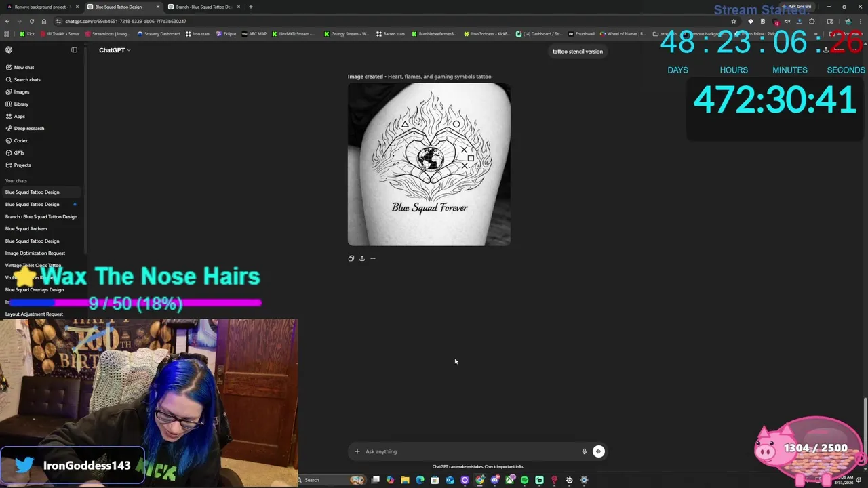Open the Streamloots bookmark

(x=107, y=33)
